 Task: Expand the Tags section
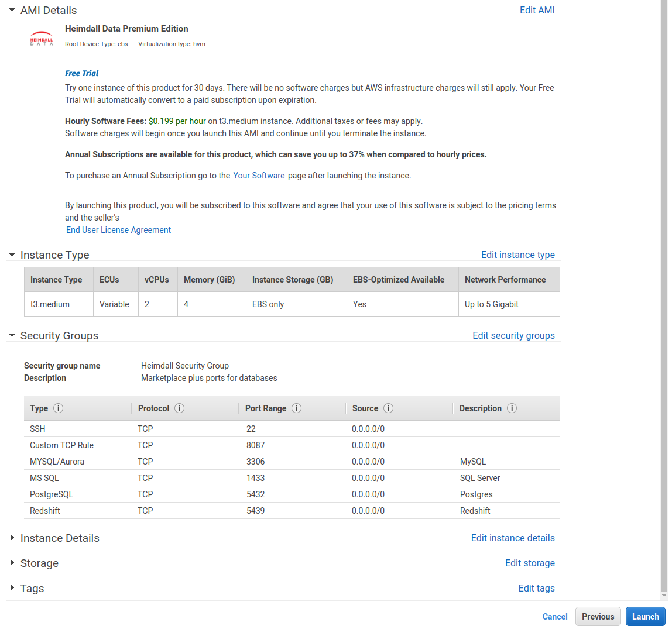pos(12,589)
